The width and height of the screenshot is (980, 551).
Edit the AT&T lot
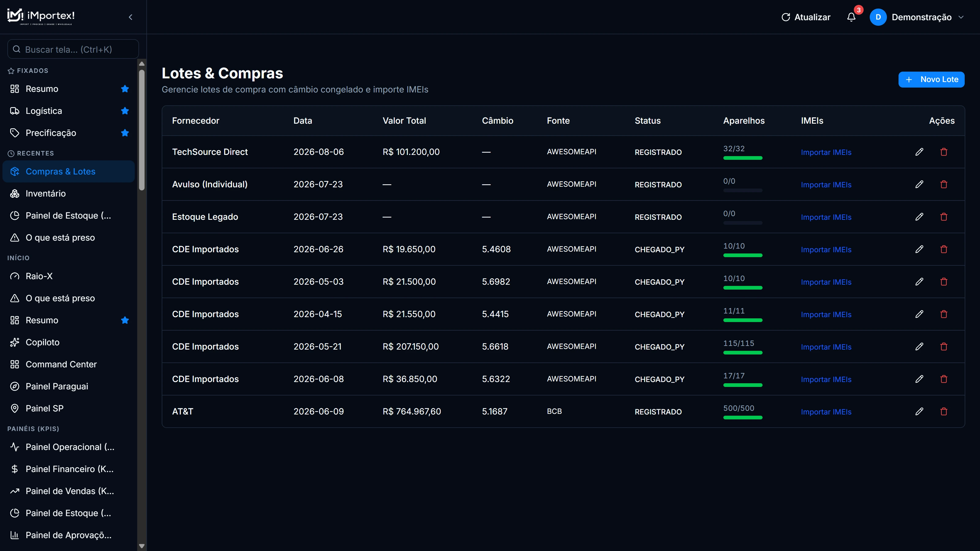pyautogui.click(x=919, y=411)
